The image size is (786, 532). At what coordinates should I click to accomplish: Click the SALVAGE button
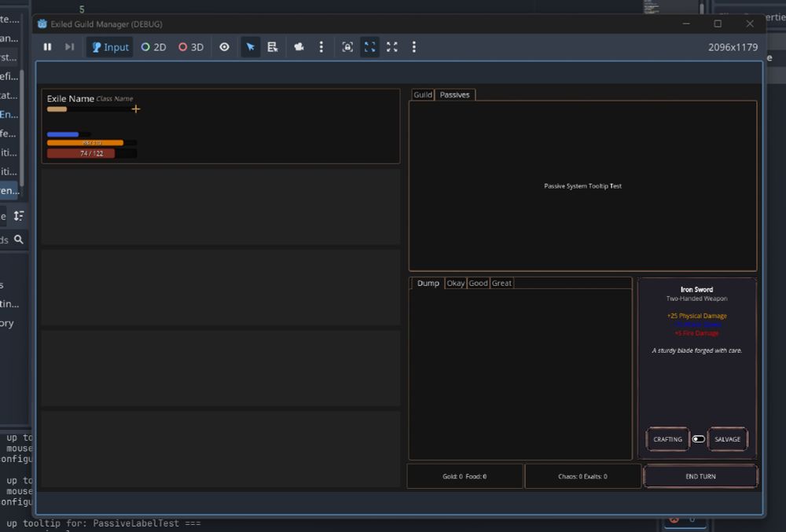727,439
